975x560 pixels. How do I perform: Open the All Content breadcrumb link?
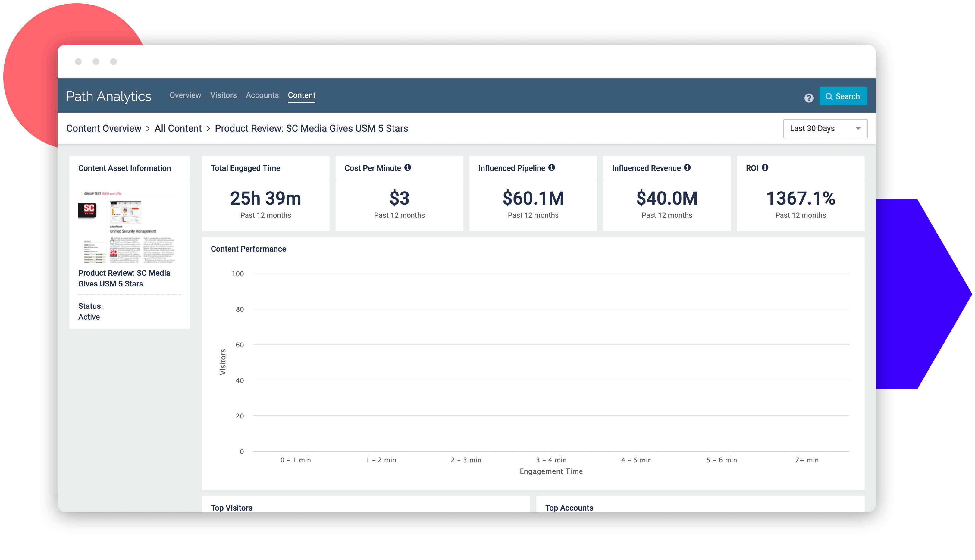coord(178,128)
